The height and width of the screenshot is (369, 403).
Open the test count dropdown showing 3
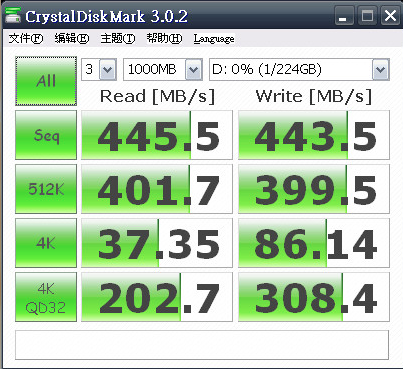[x=99, y=69]
